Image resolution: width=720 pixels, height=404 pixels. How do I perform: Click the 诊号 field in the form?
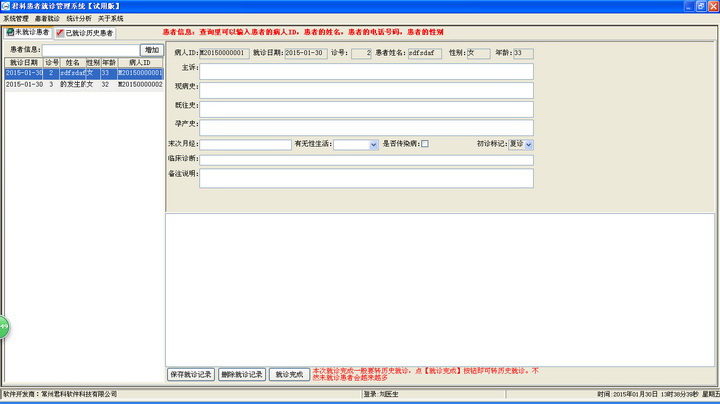[x=361, y=53]
